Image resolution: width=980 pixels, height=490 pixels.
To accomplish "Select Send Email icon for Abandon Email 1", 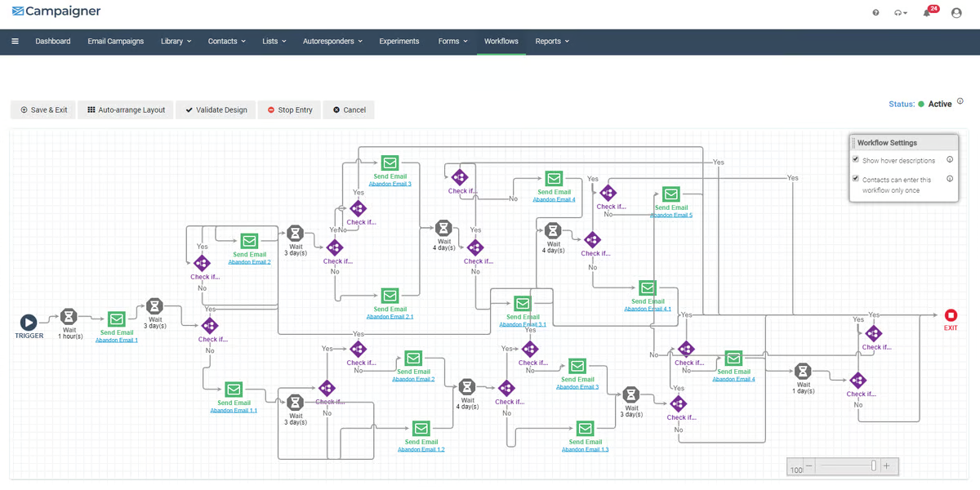I will [x=117, y=319].
